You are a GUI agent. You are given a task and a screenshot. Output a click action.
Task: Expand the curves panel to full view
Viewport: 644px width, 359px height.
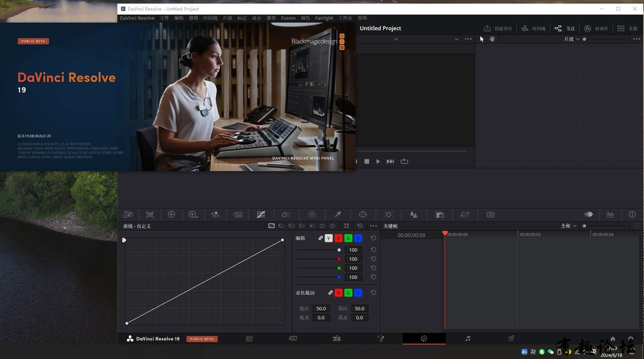point(347,226)
